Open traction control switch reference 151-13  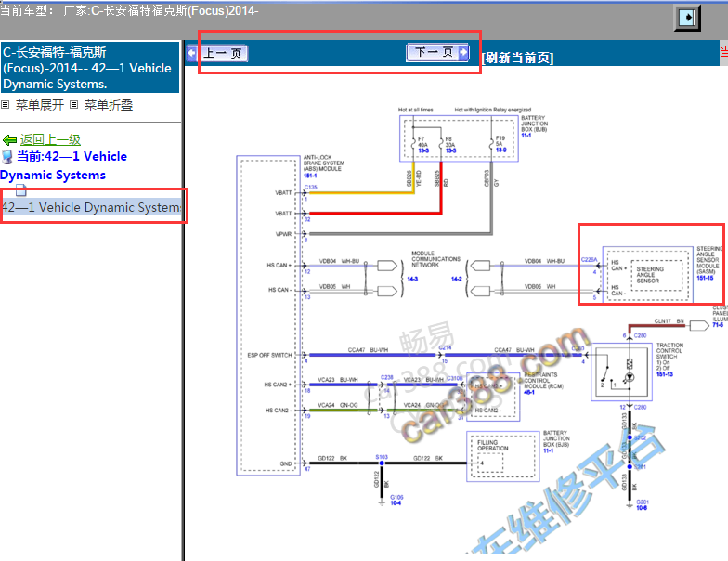(x=665, y=373)
